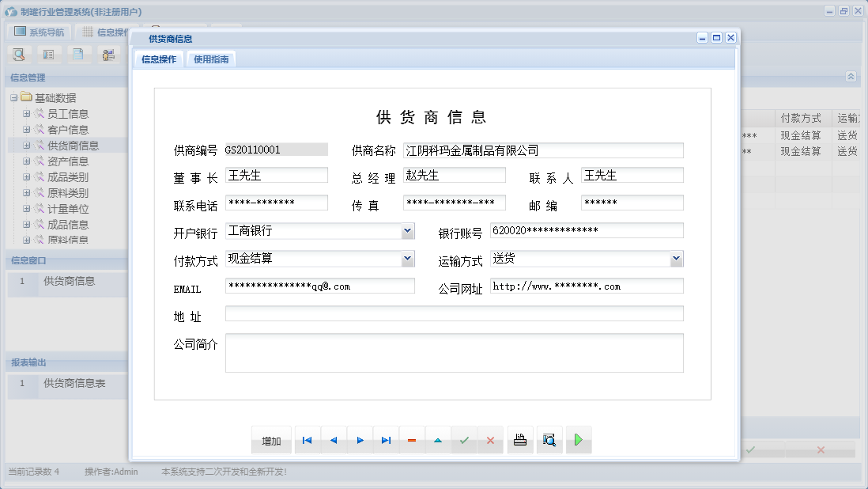
Task: Click the 供商名称 input field
Action: (x=543, y=150)
